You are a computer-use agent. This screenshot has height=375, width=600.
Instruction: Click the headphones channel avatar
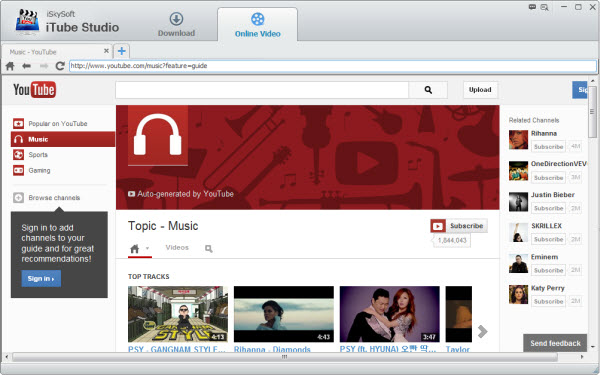(x=158, y=135)
